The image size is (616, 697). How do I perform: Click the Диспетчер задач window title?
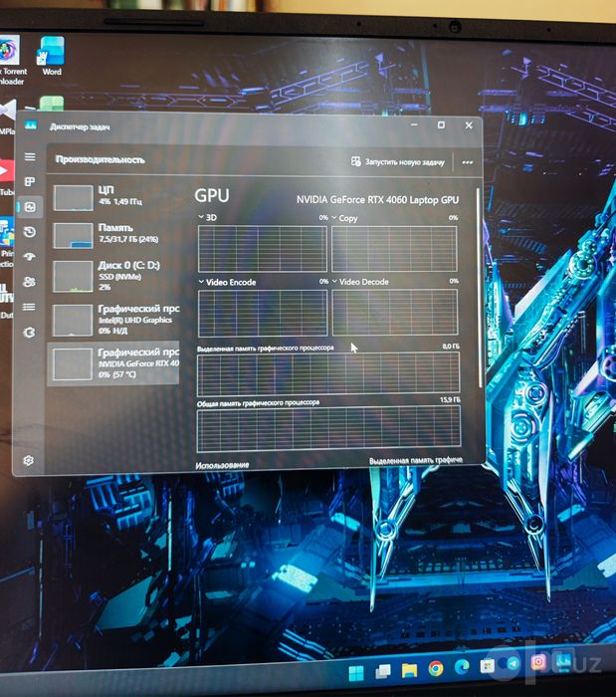tap(80, 127)
